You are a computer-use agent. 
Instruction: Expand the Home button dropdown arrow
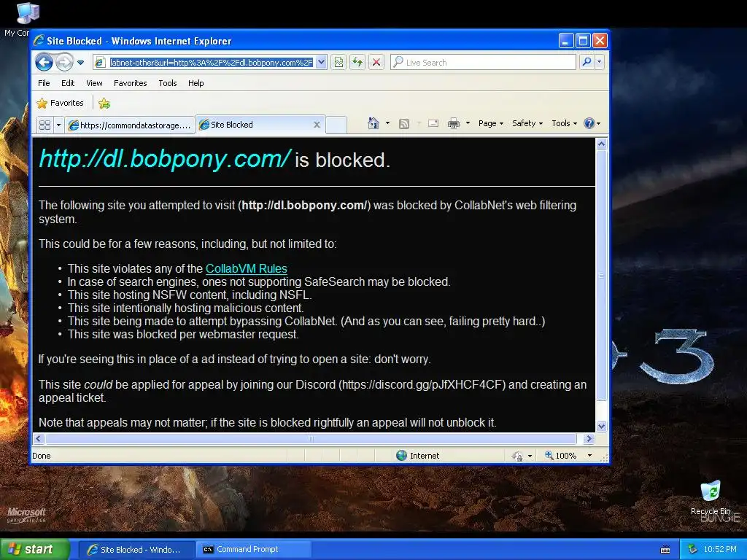387,123
